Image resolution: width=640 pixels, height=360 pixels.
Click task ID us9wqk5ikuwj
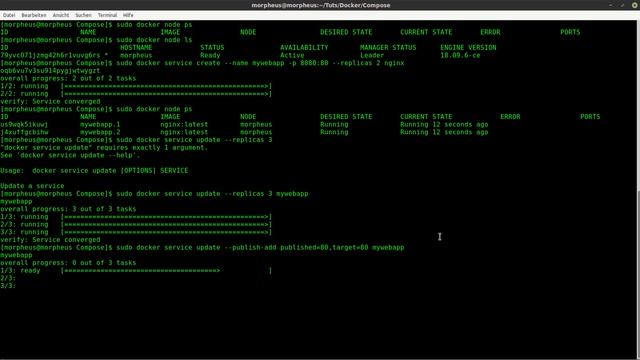click(x=24, y=124)
